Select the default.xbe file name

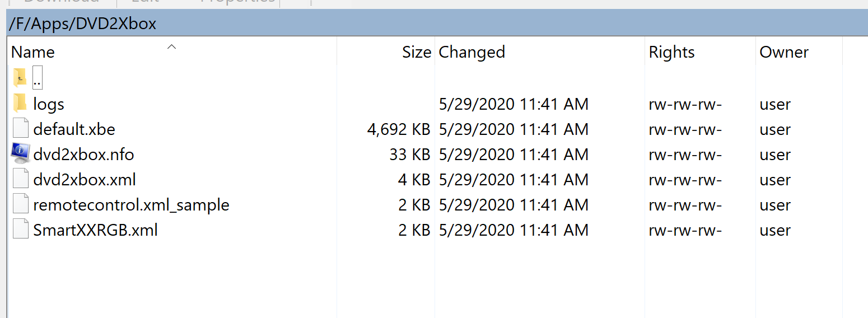click(x=74, y=129)
